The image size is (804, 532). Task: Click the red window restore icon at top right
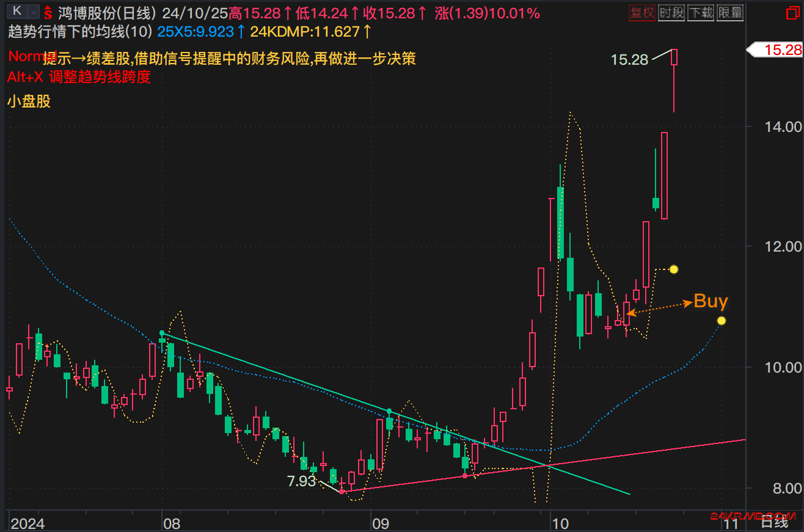click(792, 12)
